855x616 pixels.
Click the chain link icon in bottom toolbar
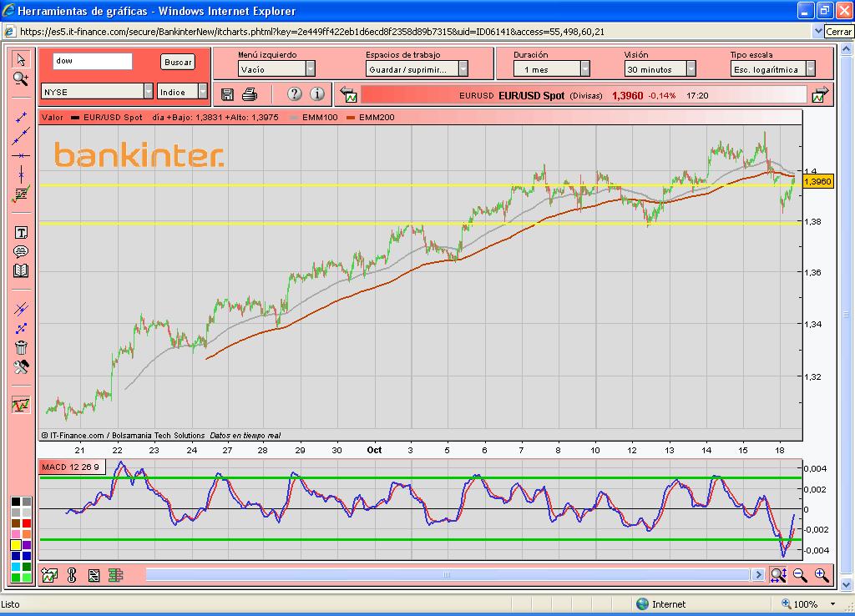coord(71,574)
